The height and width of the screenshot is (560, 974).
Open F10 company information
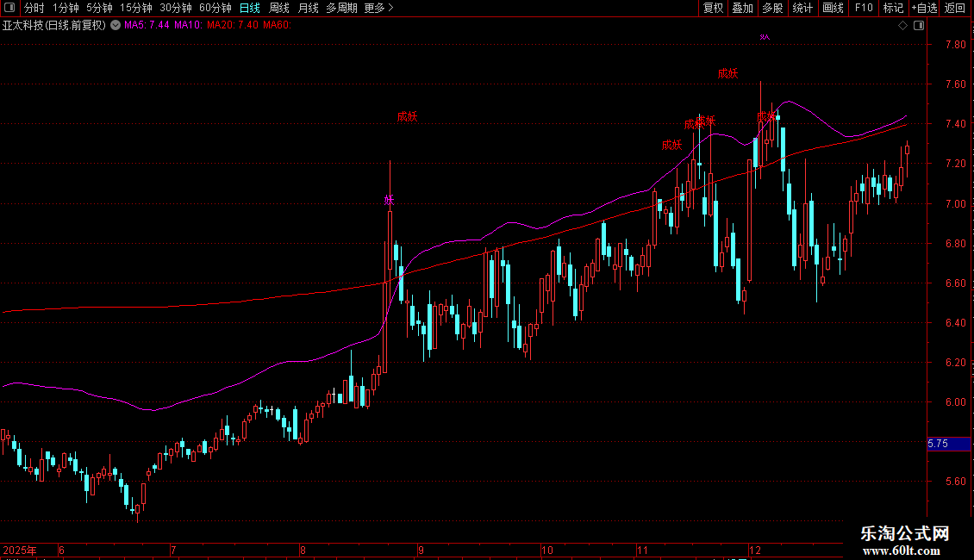[x=864, y=8]
